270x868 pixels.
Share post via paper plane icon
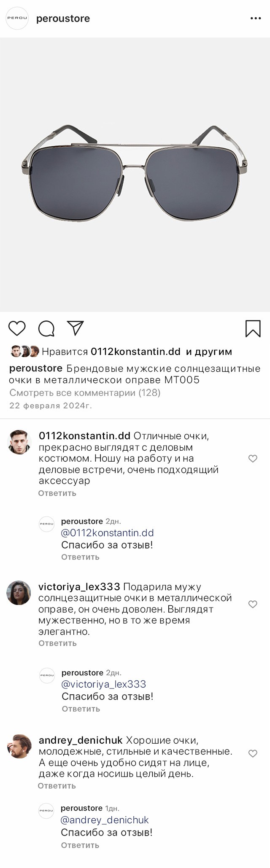76,328
